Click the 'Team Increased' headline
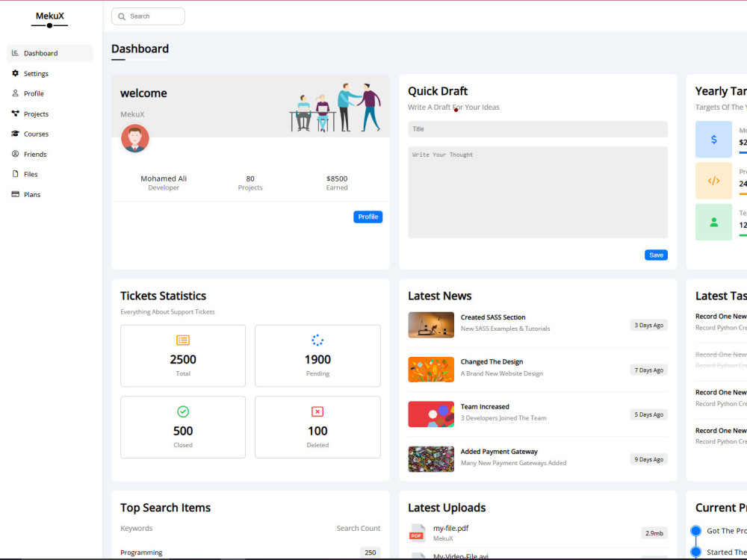Image resolution: width=747 pixels, height=560 pixels. coord(485,407)
